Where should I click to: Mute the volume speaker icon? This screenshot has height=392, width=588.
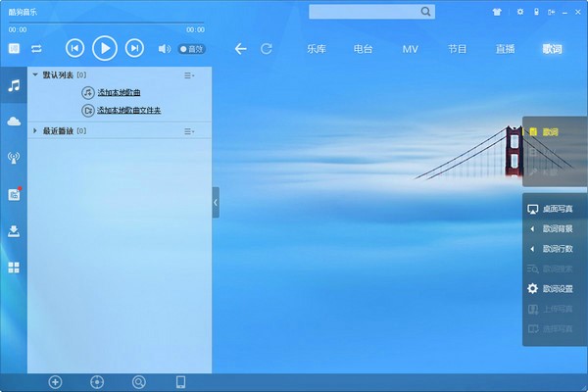point(165,49)
